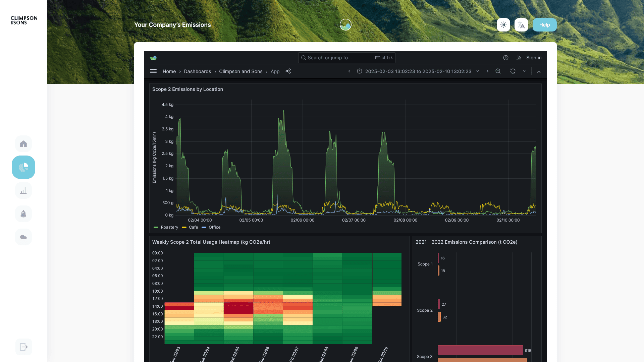Click the Grafana refresh dashboard icon

click(x=513, y=71)
